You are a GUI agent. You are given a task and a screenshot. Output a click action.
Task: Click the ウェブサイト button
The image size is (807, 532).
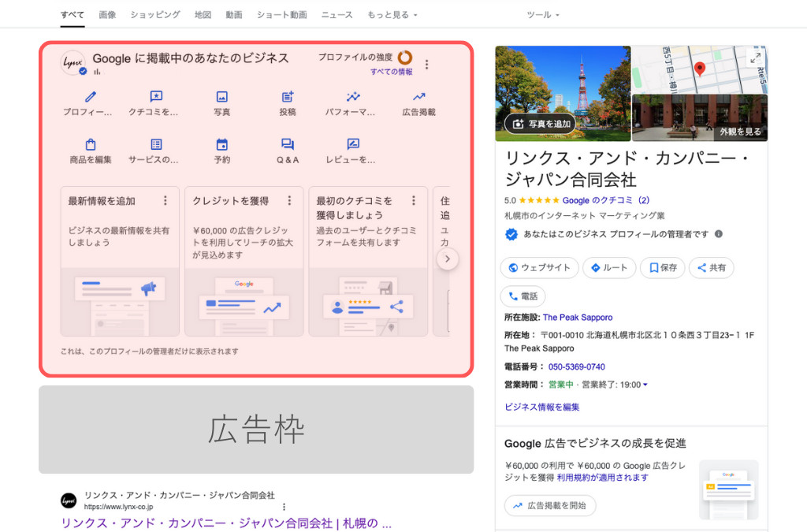[539, 267]
